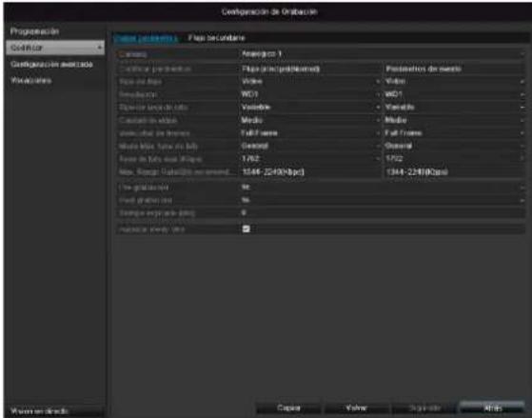This screenshot has height=418, width=532.
Task: Open the Cámara dropdown showing Analógico 1
Action: (x=382, y=54)
